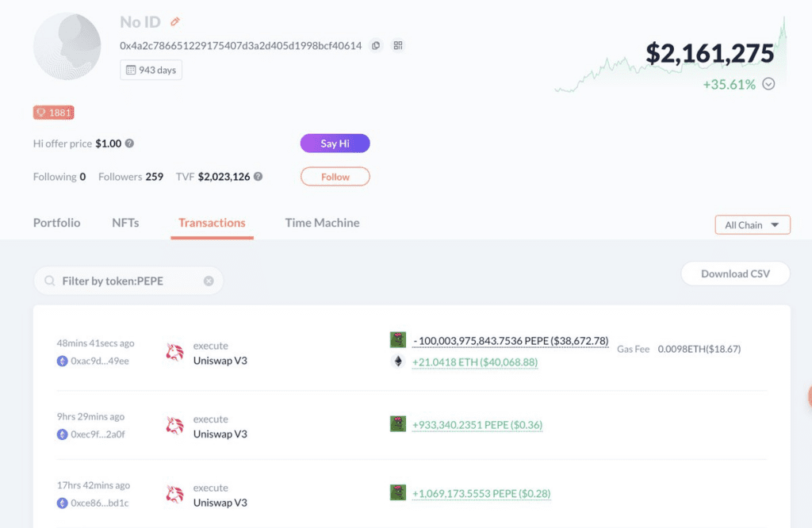Screen dimensions: 812x528
Task: Click the TVF info question mark icon
Action: [258, 177]
